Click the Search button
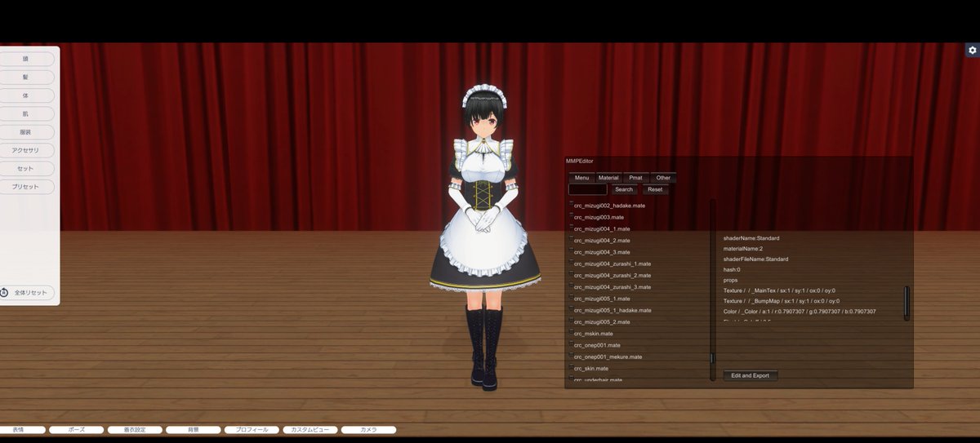Viewport: 980px width, 443px height. (624, 189)
